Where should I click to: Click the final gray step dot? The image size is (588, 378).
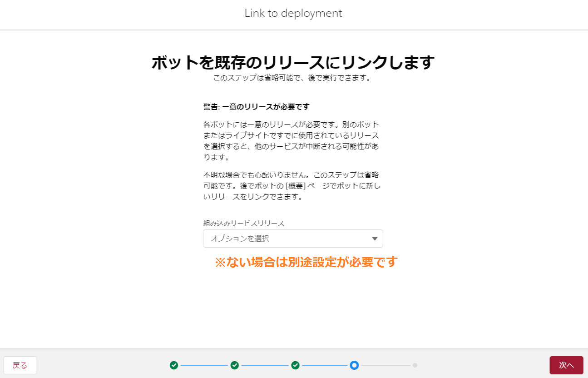[415, 365]
